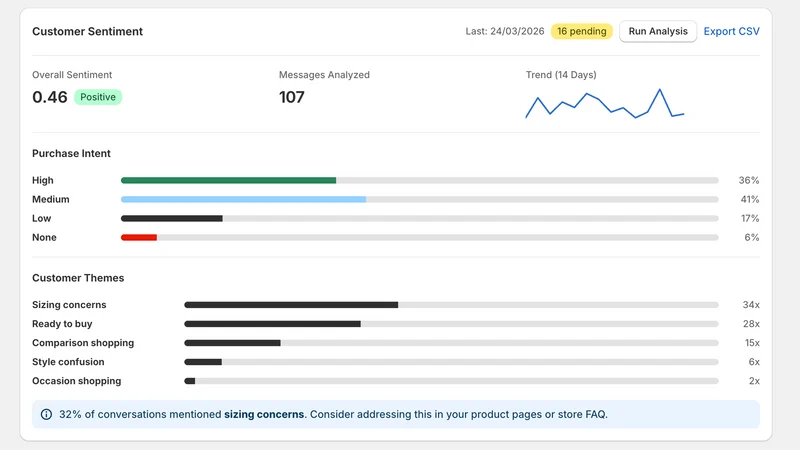Click the Style confusion theme bar
Viewport: 800px width, 450px height.
click(451, 362)
